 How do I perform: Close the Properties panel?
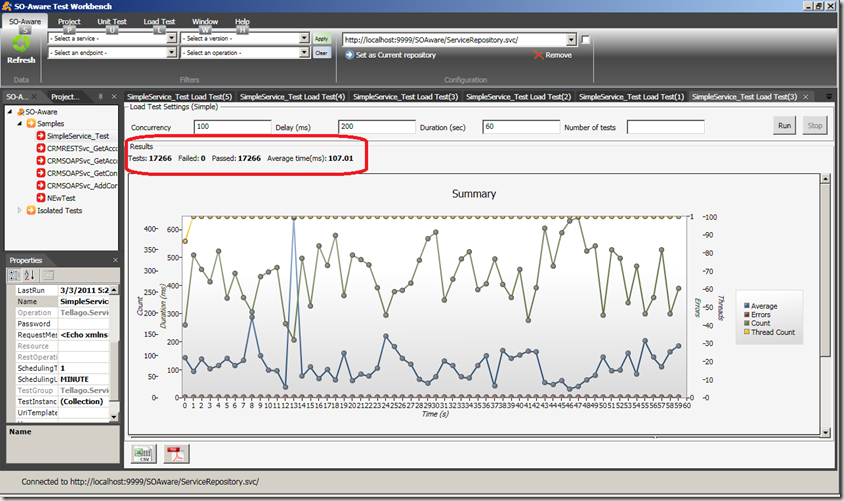(x=115, y=260)
